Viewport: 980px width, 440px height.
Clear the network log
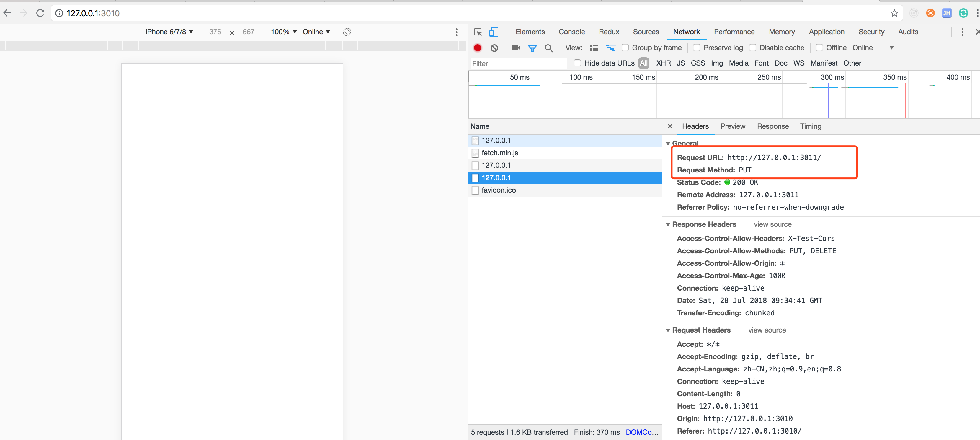[494, 48]
